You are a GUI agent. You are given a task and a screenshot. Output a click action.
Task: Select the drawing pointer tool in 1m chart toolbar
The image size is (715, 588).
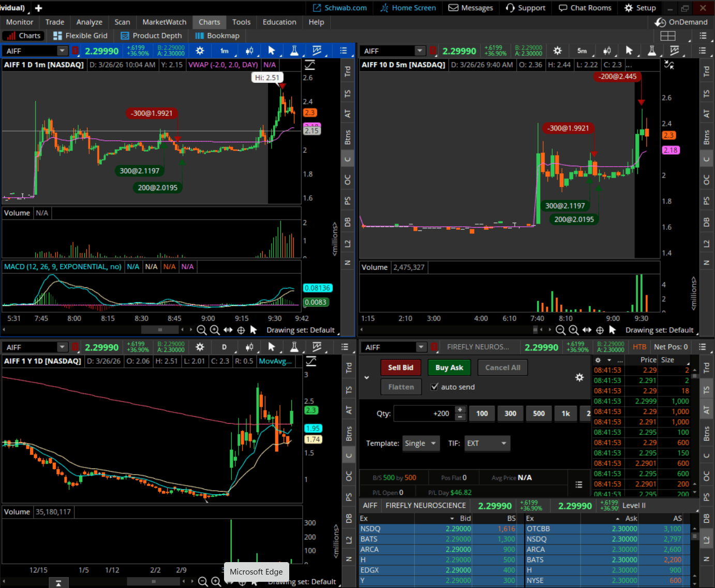point(272,51)
